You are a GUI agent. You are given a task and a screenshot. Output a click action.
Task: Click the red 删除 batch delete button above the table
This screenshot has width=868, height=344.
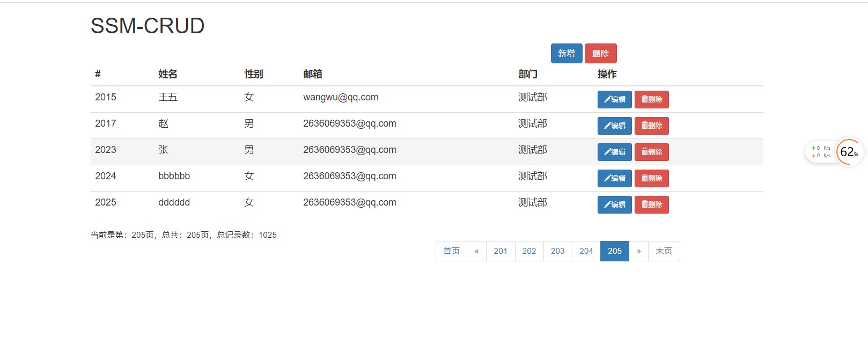601,54
